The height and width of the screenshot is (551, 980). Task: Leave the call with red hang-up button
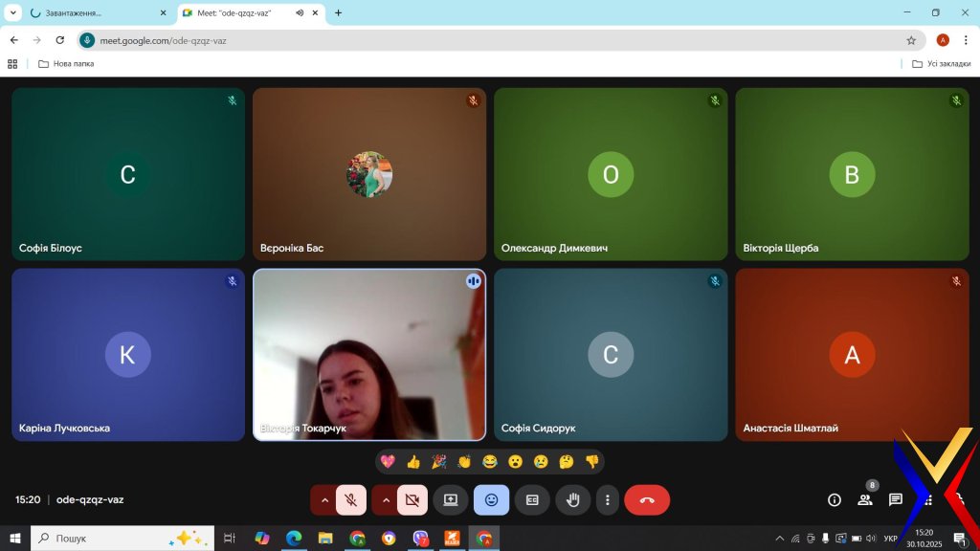point(647,499)
